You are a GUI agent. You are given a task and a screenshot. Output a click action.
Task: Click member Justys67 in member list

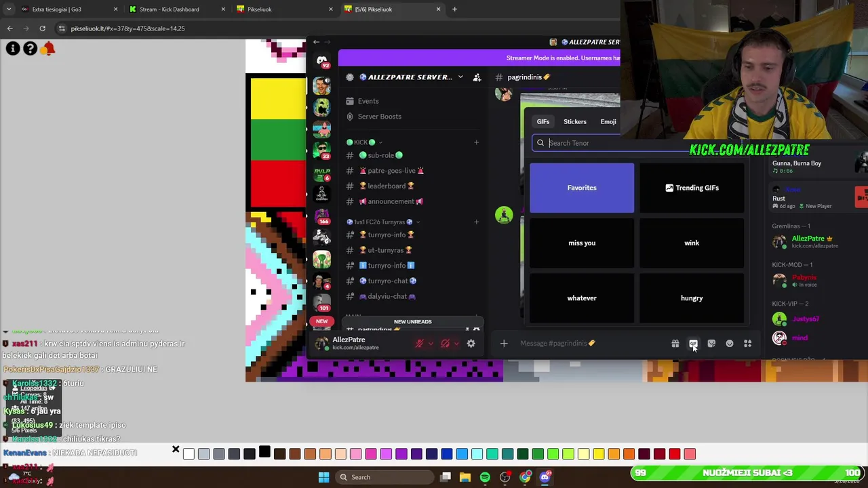pyautogui.click(x=806, y=319)
